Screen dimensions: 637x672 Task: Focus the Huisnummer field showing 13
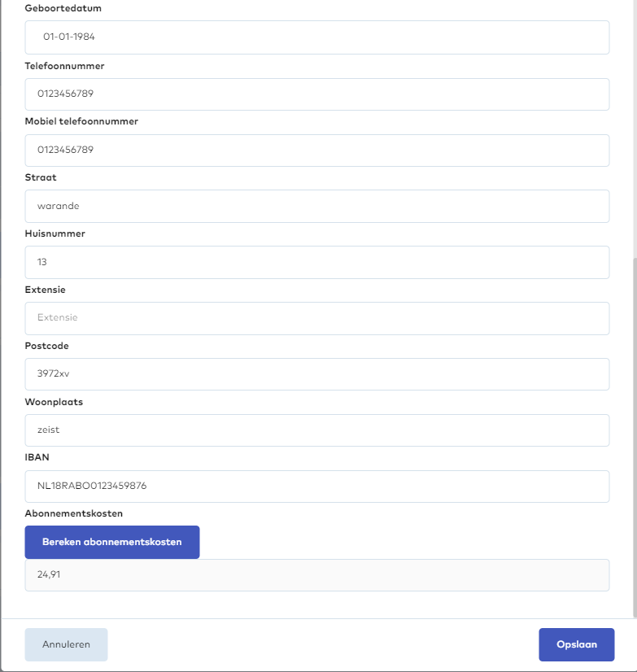point(316,262)
